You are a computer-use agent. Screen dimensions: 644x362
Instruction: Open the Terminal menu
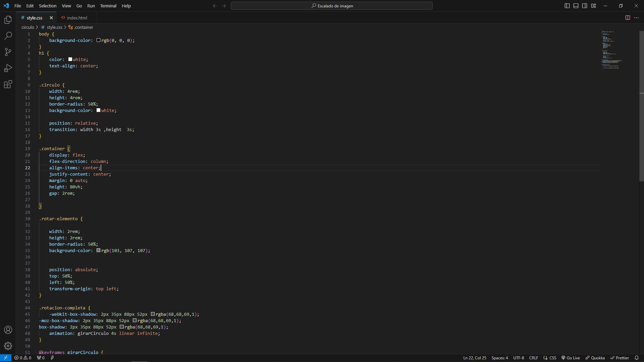pos(108,6)
